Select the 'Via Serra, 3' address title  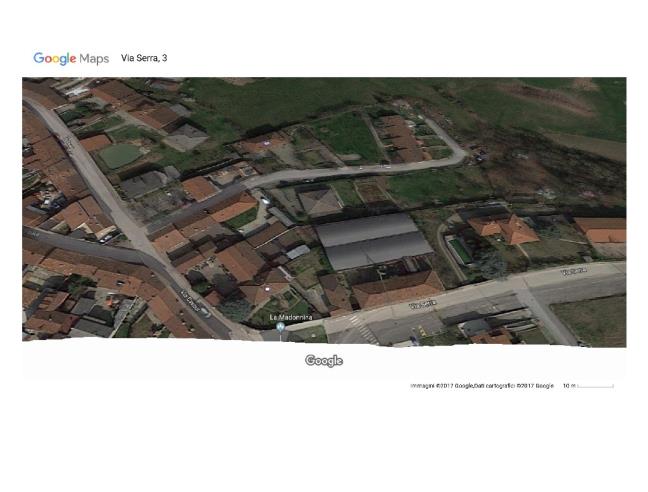pos(144,58)
